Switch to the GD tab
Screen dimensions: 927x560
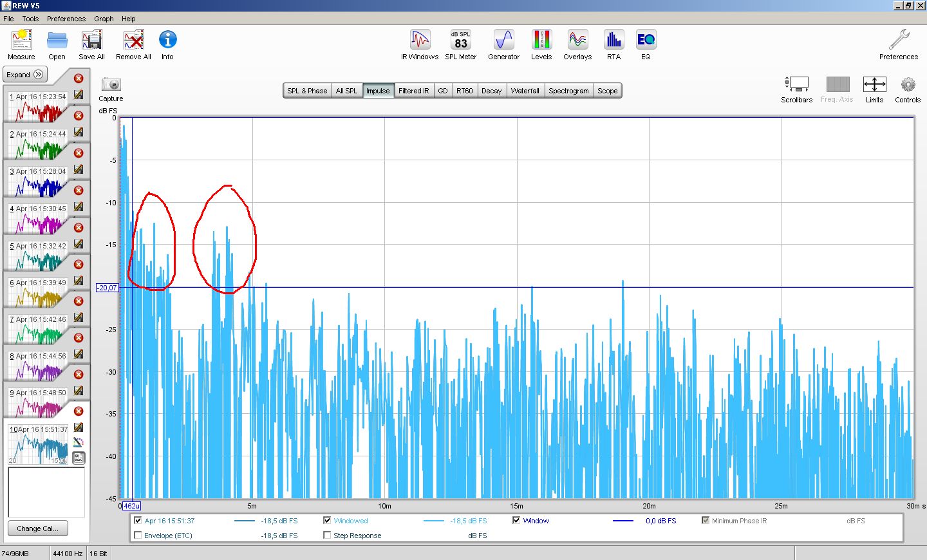pyautogui.click(x=443, y=91)
